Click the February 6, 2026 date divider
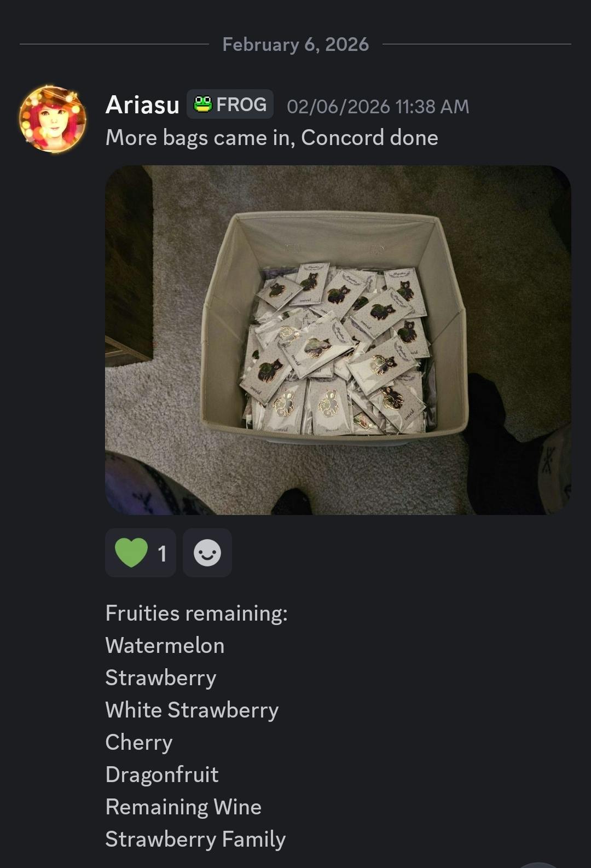 tap(296, 44)
